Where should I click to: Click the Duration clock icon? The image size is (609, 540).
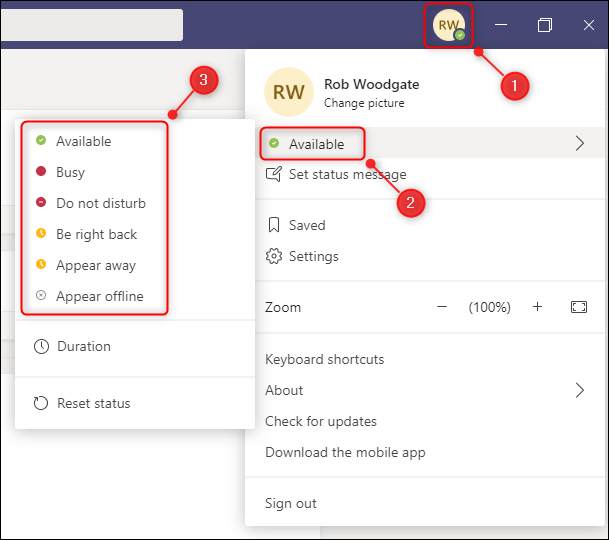coord(41,347)
